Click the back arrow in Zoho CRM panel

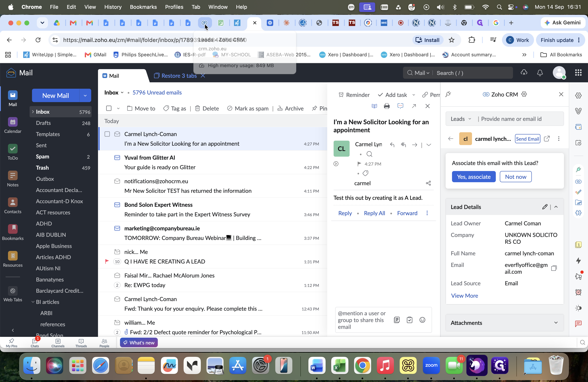tap(451, 139)
